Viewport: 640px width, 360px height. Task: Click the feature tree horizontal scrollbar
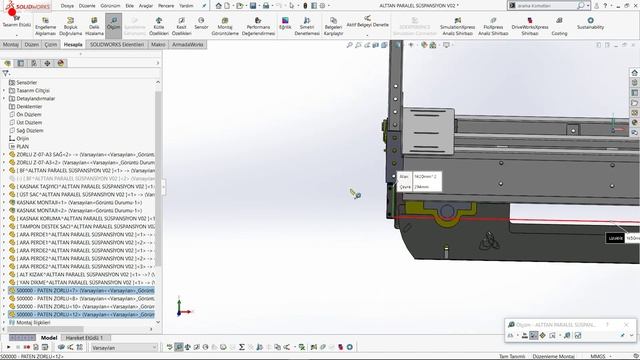coord(45,329)
